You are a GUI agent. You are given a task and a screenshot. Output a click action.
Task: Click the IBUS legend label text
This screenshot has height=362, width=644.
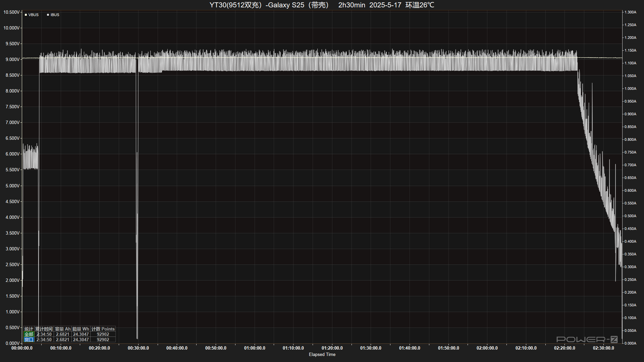tap(55, 15)
